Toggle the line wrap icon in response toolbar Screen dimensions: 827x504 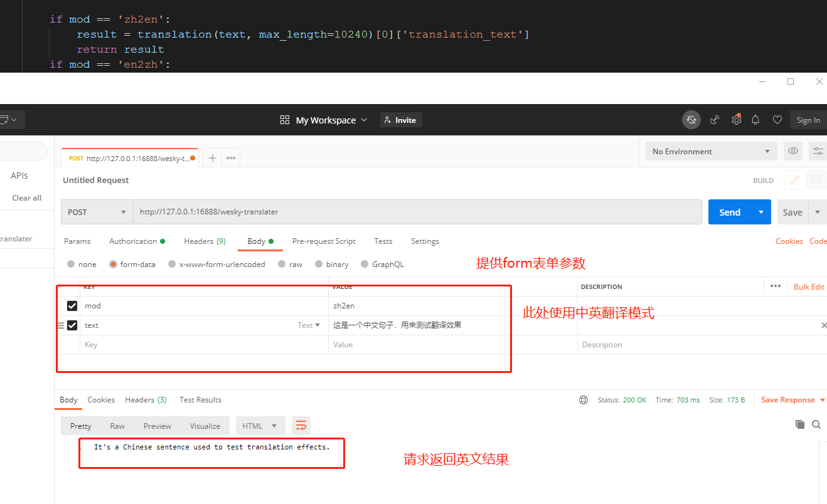point(301,426)
